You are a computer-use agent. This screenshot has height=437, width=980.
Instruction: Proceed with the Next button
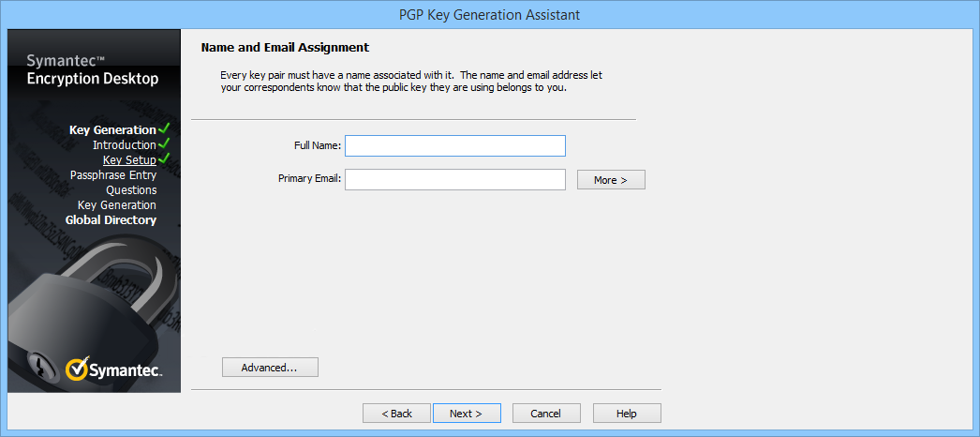point(467,414)
